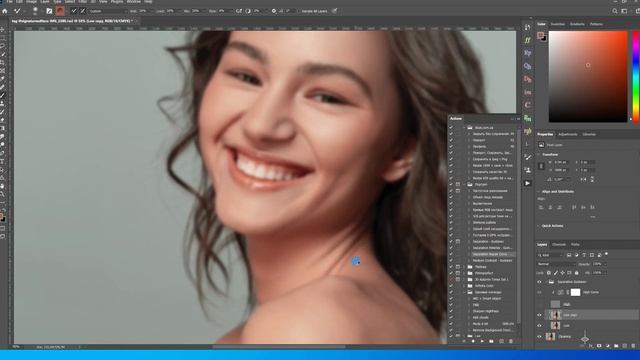Collapse the Align and Distribute section

(538, 191)
